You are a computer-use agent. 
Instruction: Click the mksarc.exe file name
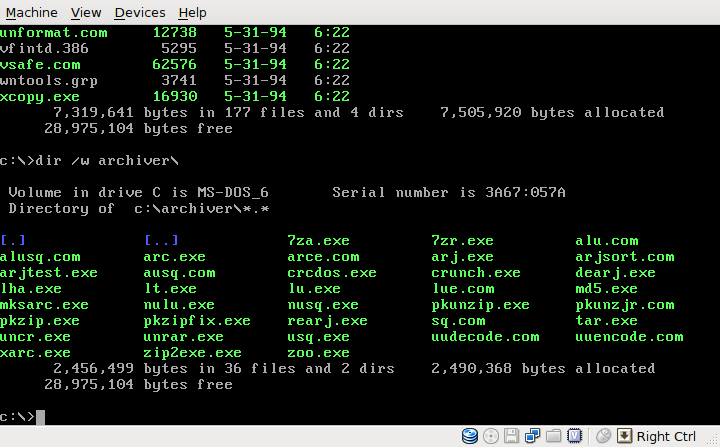[x=44, y=305]
